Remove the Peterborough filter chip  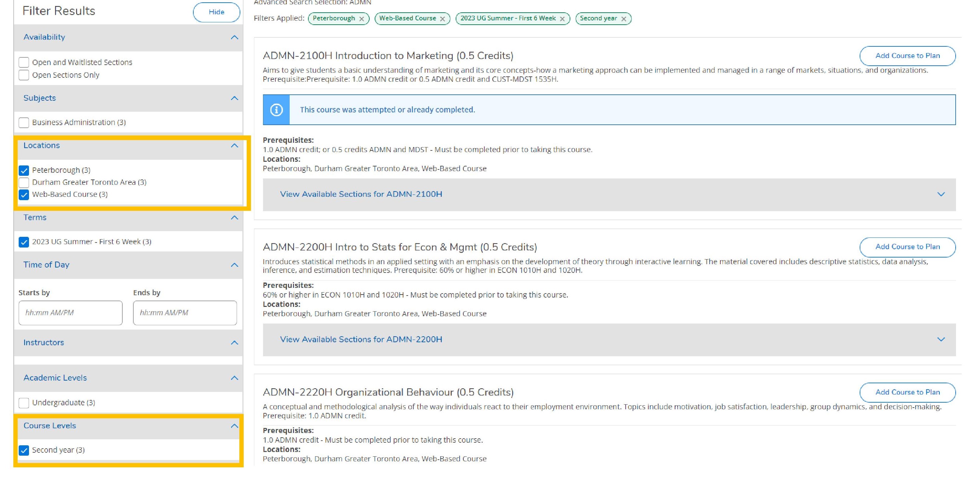tap(362, 18)
